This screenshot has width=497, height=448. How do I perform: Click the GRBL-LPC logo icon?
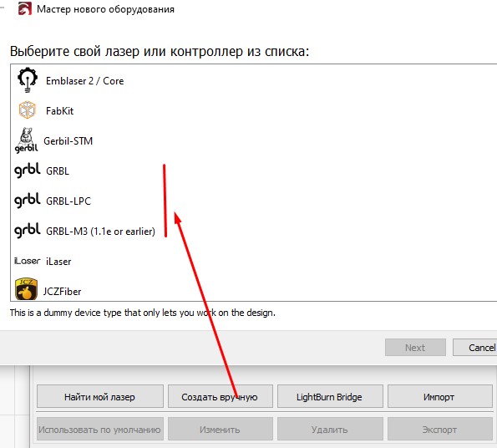coord(28,201)
